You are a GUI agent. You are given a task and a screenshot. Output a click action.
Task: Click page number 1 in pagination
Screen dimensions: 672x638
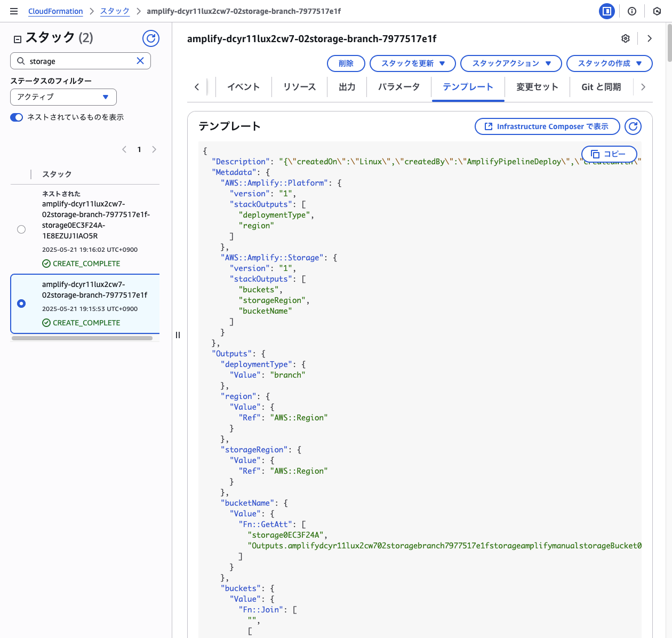coord(139,149)
